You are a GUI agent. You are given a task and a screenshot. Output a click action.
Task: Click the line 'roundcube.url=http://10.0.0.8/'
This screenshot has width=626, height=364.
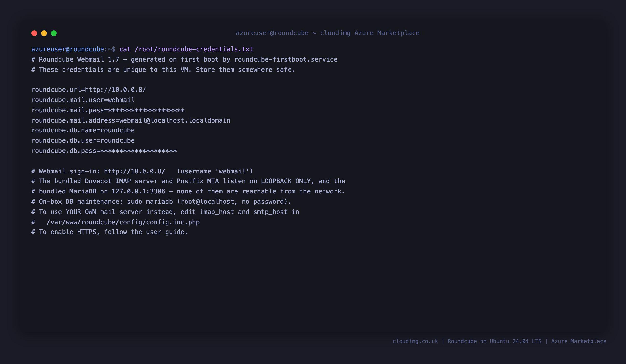click(x=89, y=90)
